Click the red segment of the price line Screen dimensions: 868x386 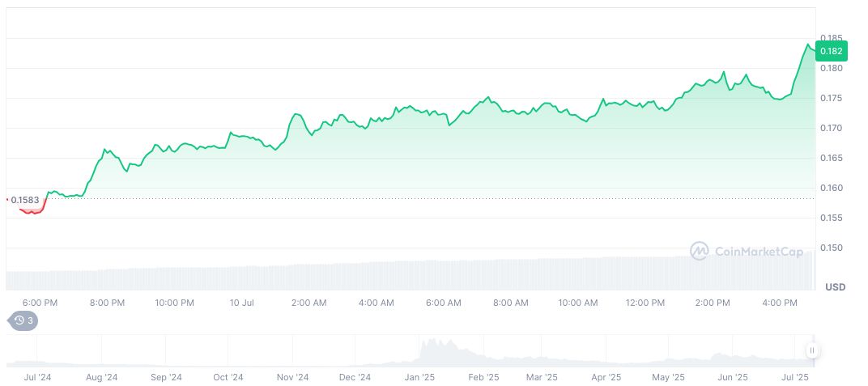[x=32, y=212]
